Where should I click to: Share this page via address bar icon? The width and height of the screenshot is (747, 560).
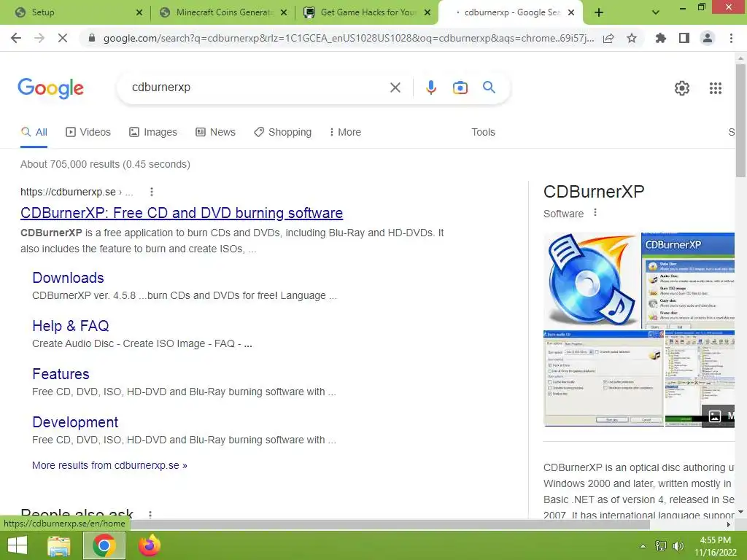(608, 38)
